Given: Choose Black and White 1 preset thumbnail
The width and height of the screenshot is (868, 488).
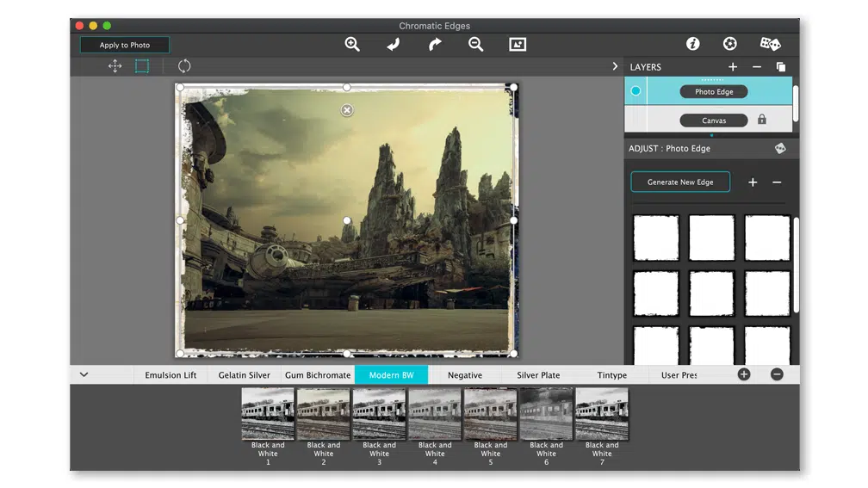Looking at the screenshot, I should 268,414.
